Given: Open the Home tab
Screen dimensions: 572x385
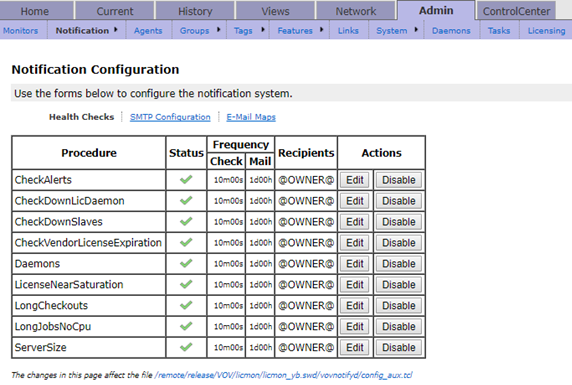Looking at the screenshot, I should [35, 11].
